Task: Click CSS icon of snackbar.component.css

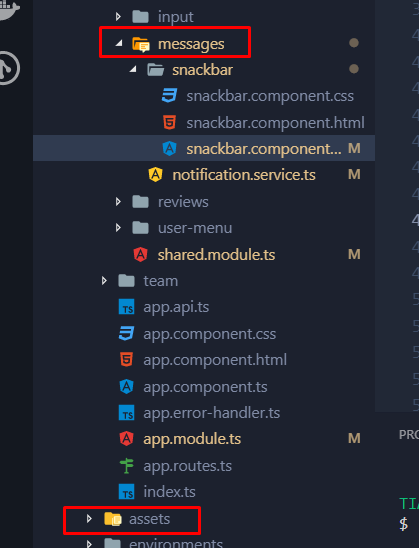Action: pos(169,95)
